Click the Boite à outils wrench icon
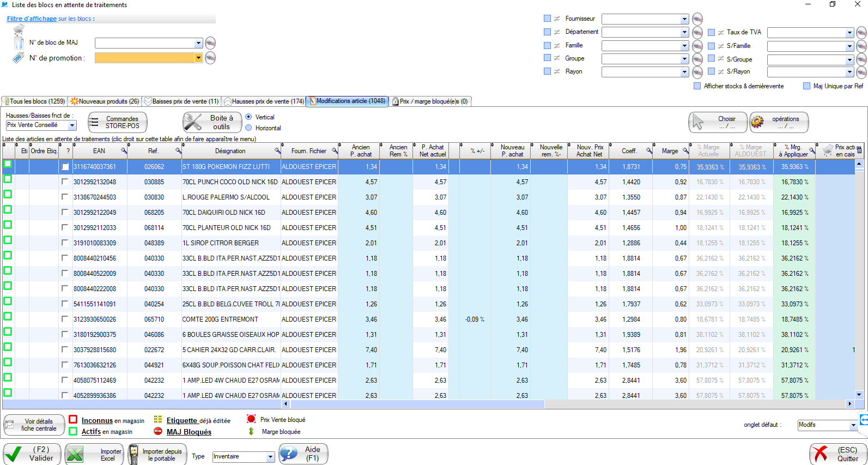 point(192,122)
